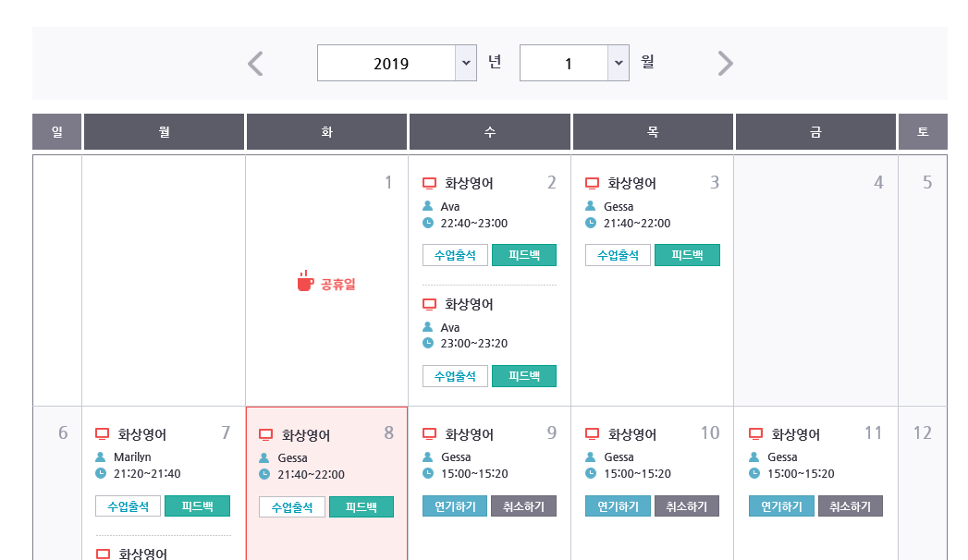Click clock icon next to 22:40~23:00
Image resolution: width=968 pixels, height=560 pixels.
point(428,223)
